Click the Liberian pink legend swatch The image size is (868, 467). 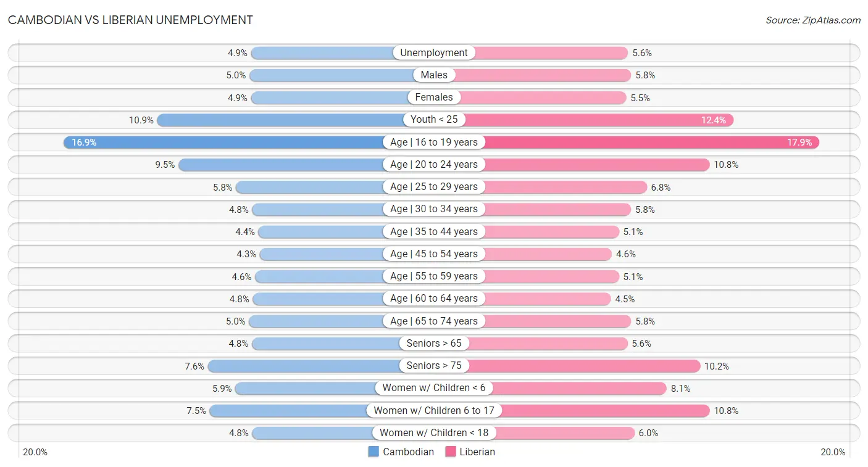pos(450,452)
